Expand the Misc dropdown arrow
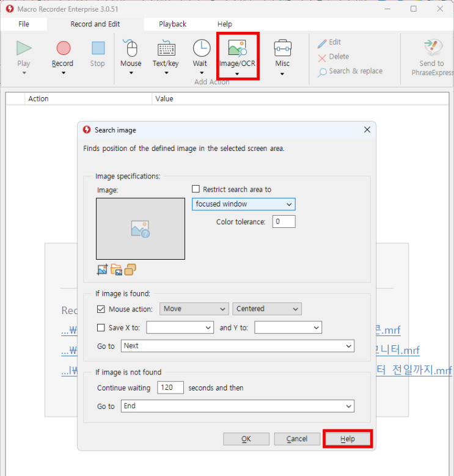Image resolution: width=454 pixels, height=476 pixels. (282, 74)
